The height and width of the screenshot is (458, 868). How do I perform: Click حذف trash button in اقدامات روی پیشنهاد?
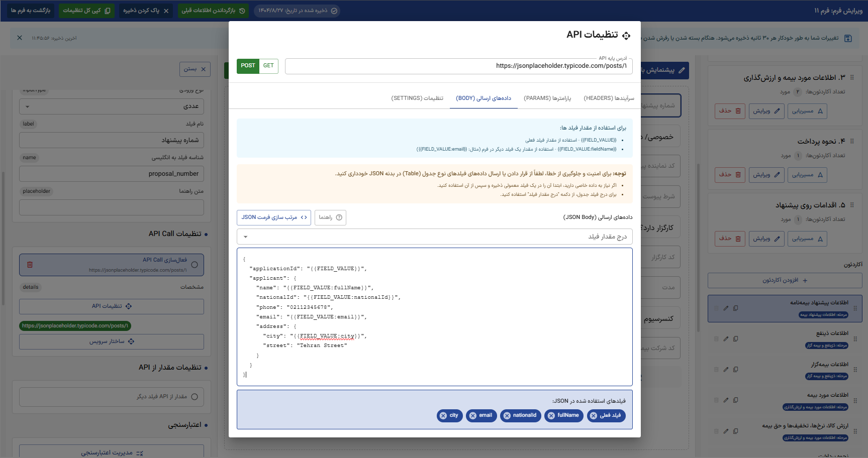(730, 239)
